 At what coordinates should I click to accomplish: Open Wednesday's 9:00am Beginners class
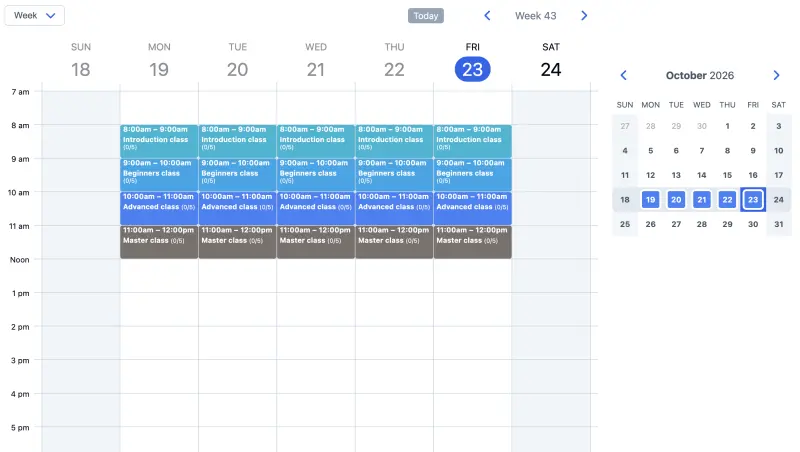click(x=316, y=174)
